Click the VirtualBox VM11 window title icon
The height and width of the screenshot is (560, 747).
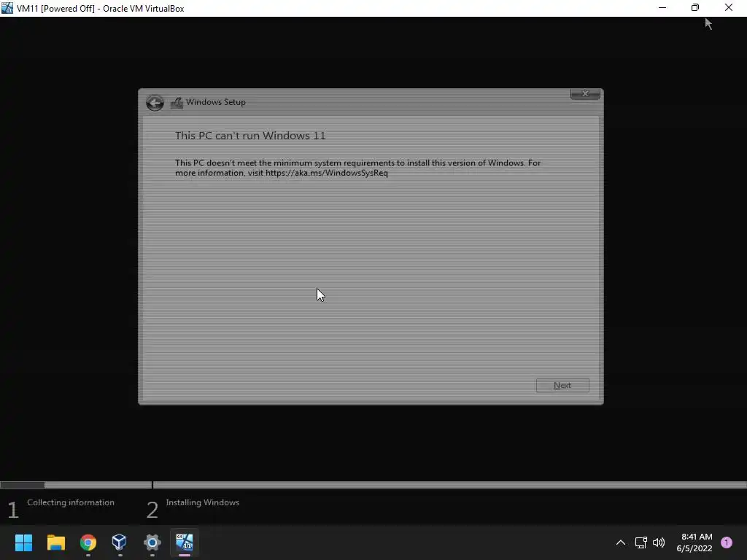coord(7,8)
